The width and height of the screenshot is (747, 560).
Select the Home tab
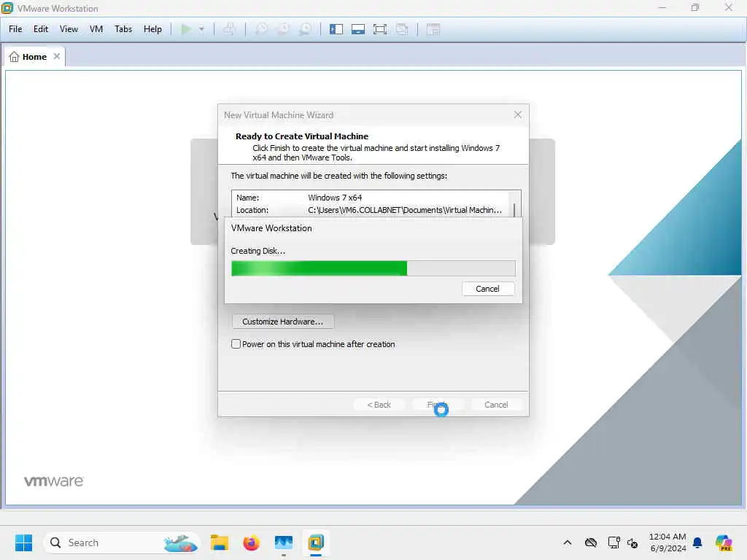34,57
